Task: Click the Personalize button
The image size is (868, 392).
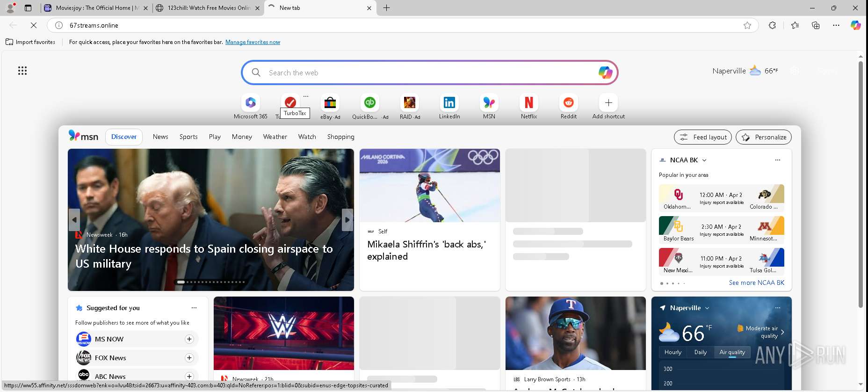Action: [764, 137]
